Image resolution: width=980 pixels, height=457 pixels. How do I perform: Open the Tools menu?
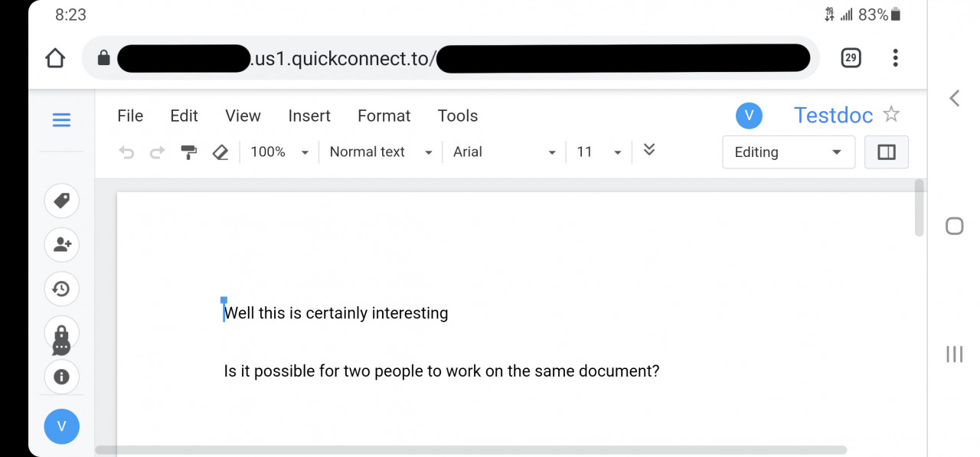coord(457,116)
